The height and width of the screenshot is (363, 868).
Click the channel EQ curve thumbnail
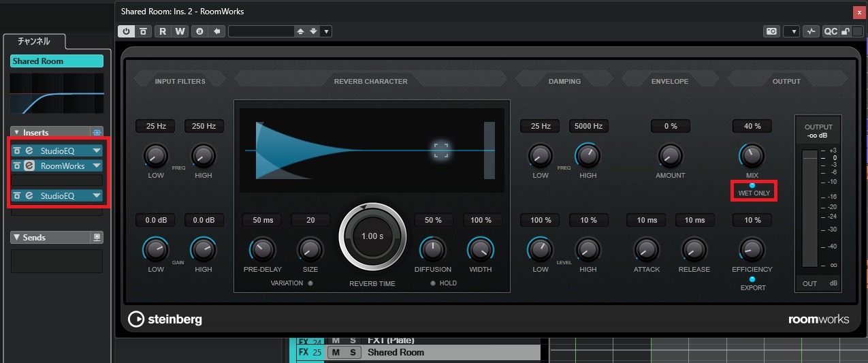coord(57,93)
